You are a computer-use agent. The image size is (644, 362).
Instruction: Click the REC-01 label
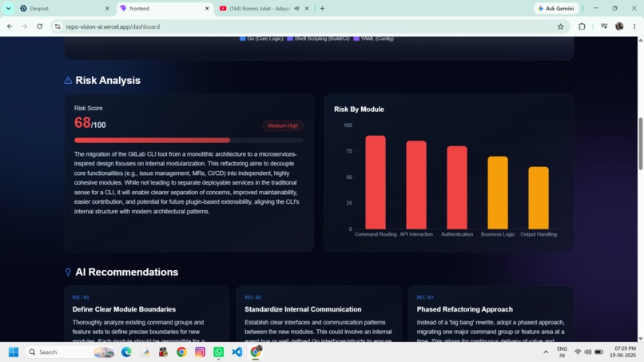click(81, 297)
